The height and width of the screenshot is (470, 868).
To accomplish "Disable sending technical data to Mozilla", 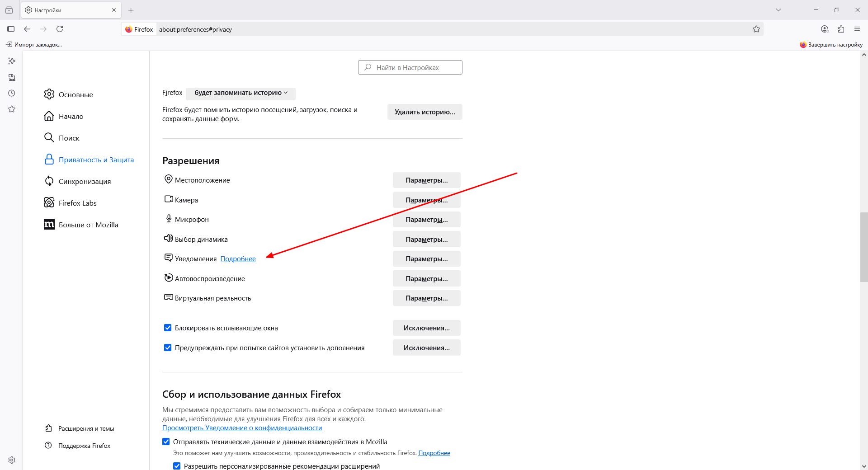I will pos(166,442).
